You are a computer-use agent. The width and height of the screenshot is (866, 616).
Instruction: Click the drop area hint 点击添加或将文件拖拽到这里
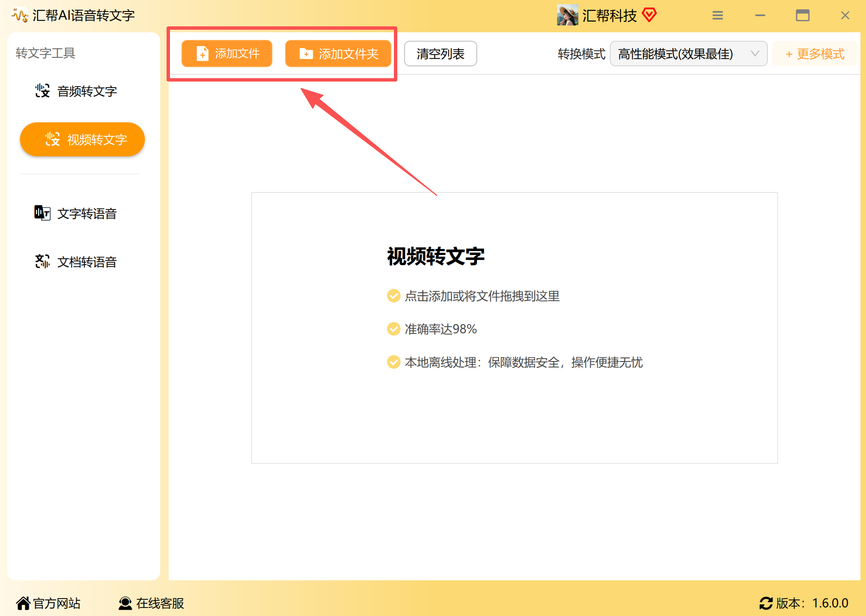point(482,296)
